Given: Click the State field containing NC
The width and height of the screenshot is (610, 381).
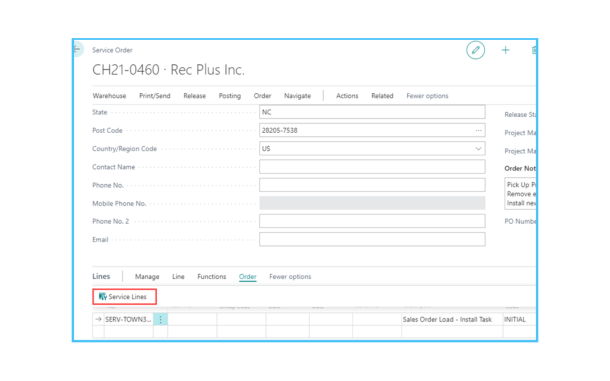Looking at the screenshot, I should (372, 112).
